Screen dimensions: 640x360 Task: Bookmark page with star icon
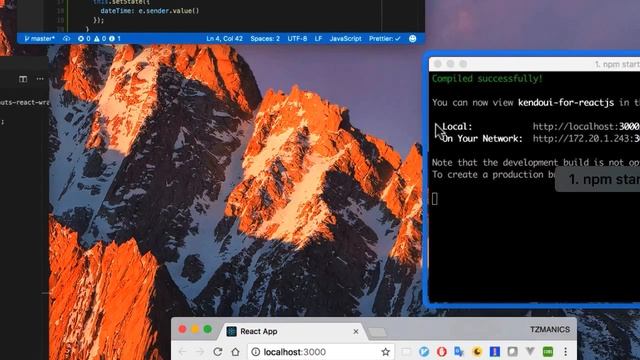coord(385,352)
